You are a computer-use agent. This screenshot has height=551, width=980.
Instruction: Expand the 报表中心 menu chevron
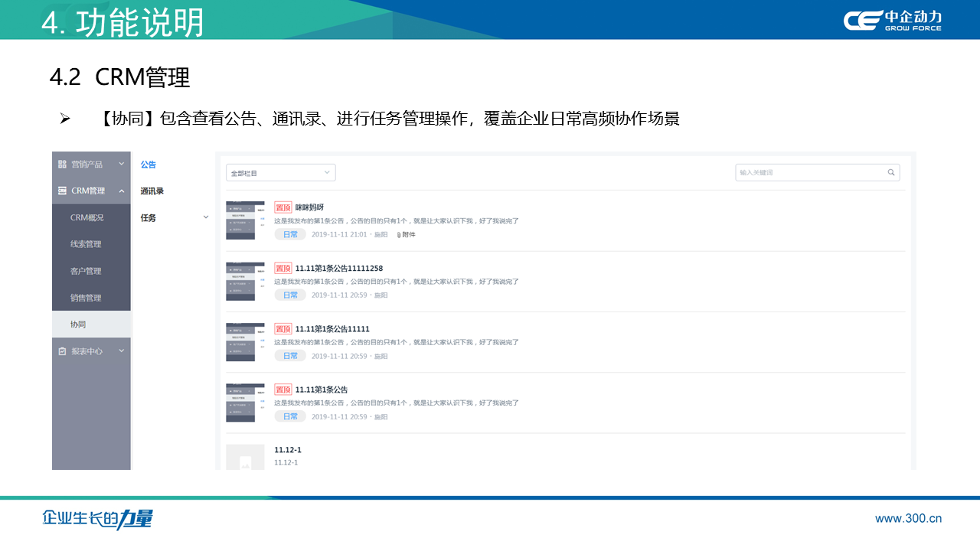(x=121, y=351)
